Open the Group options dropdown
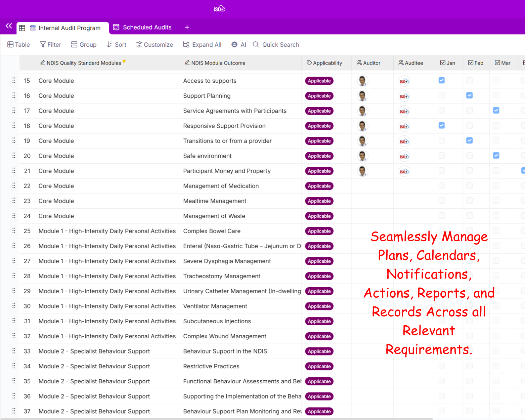The height and width of the screenshot is (420, 525). pyautogui.click(x=84, y=45)
